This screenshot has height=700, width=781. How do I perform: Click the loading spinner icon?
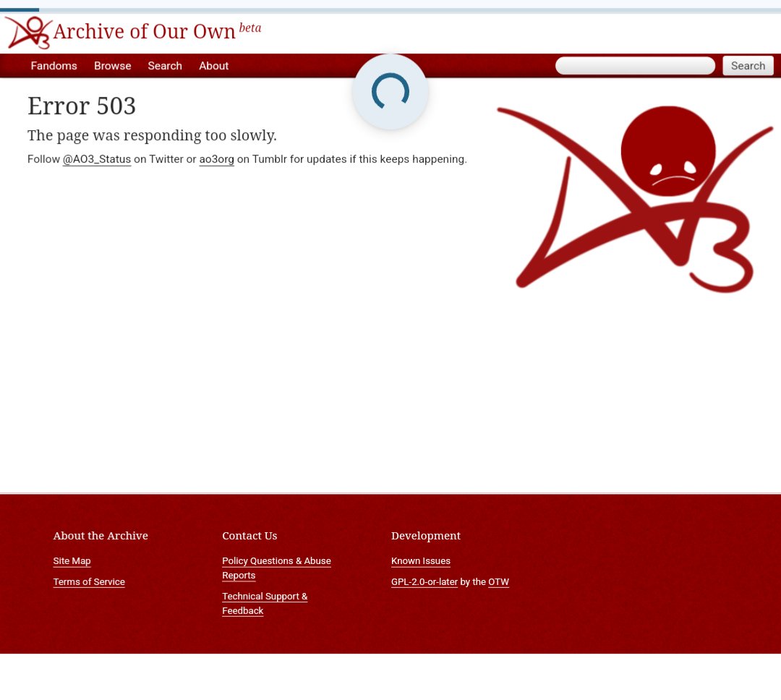[x=390, y=92]
